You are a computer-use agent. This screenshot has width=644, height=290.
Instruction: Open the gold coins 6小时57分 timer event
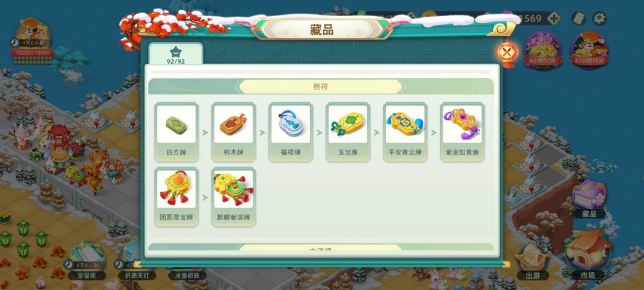543,50
